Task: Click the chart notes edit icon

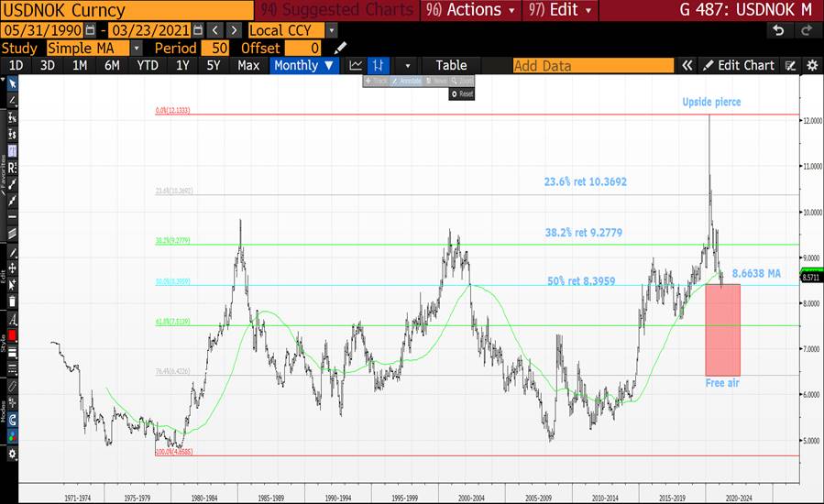Action: pos(790,66)
